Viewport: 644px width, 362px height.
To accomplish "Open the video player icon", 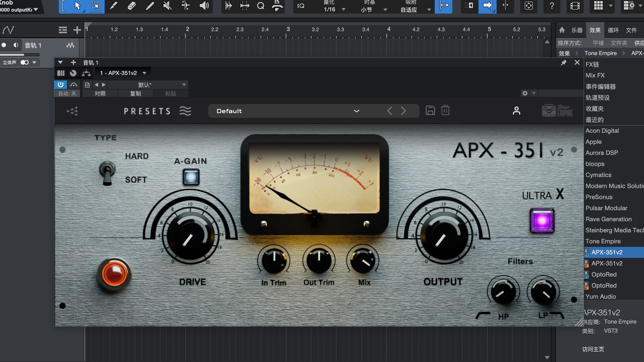I will coord(575,6).
